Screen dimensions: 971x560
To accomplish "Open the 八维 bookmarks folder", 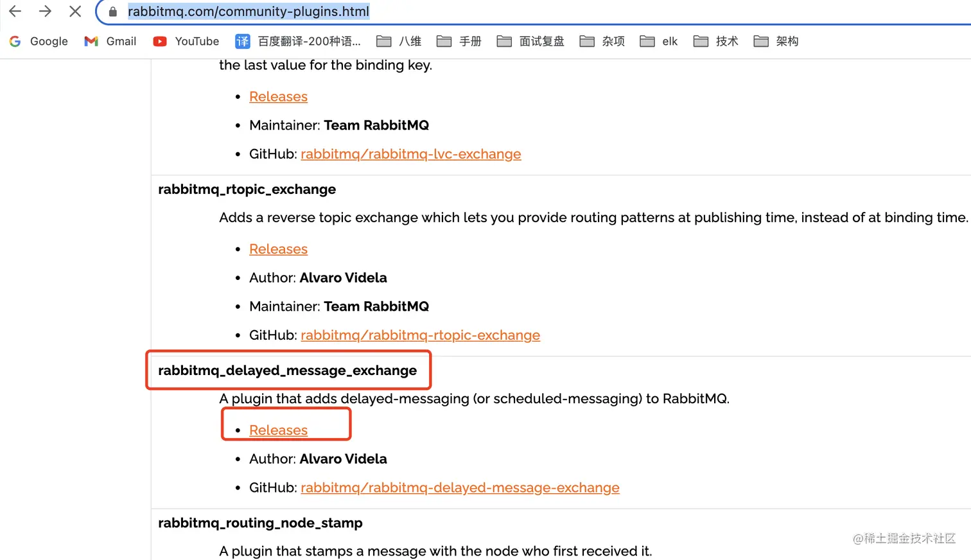I will pyautogui.click(x=399, y=41).
